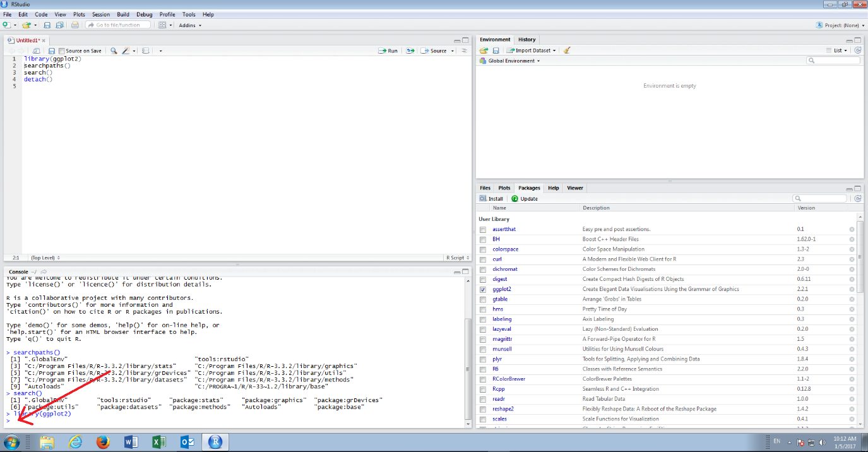Refresh the Packages list
This screenshot has width=868, height=452.
(858, 198)
